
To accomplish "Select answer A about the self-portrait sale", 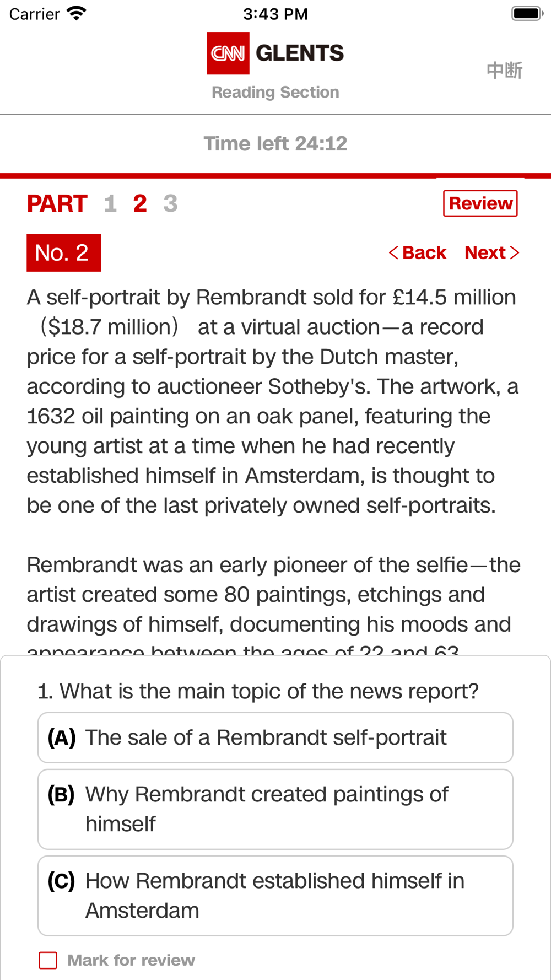I will click(275, 737).
